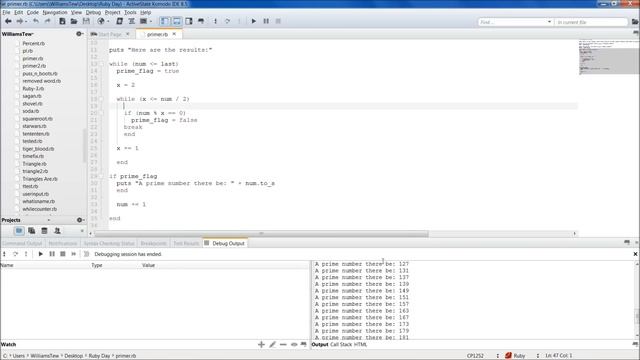The width and height of the screenshot is (640, 360).
Task: Open squareroot.rb in the file list
Action: pos(38,119)
